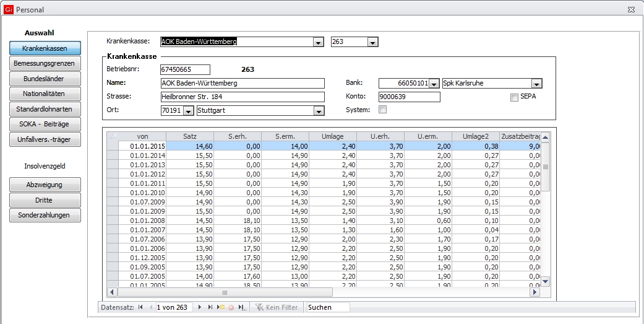Select the date cell 01.12.2005
Screen dimensions: 644x324
coord(142,258)
